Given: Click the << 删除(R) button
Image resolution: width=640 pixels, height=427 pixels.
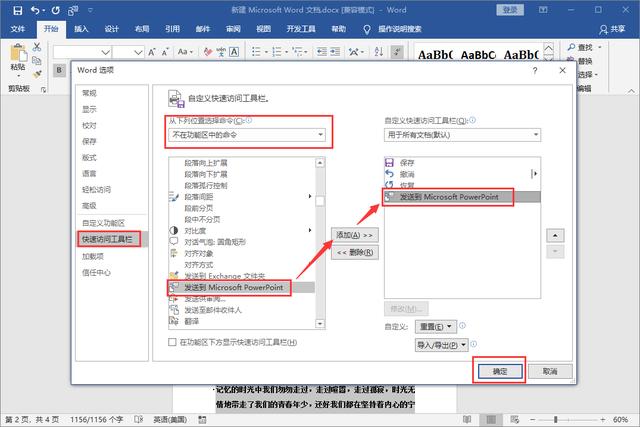Looking at the screenshot, I should coord(354,252).
